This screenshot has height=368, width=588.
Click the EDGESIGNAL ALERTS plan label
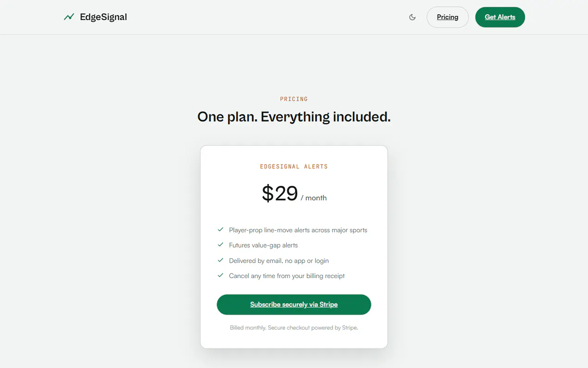294,166
